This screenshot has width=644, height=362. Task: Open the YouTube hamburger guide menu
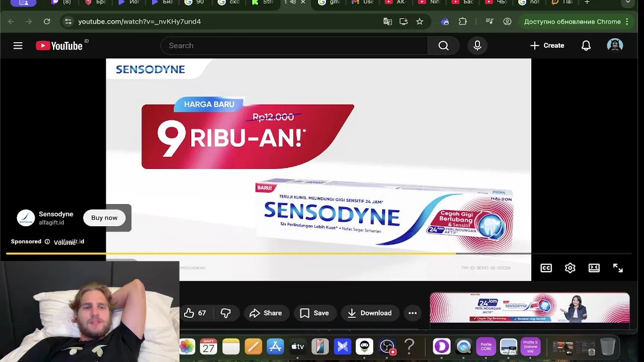18,46
